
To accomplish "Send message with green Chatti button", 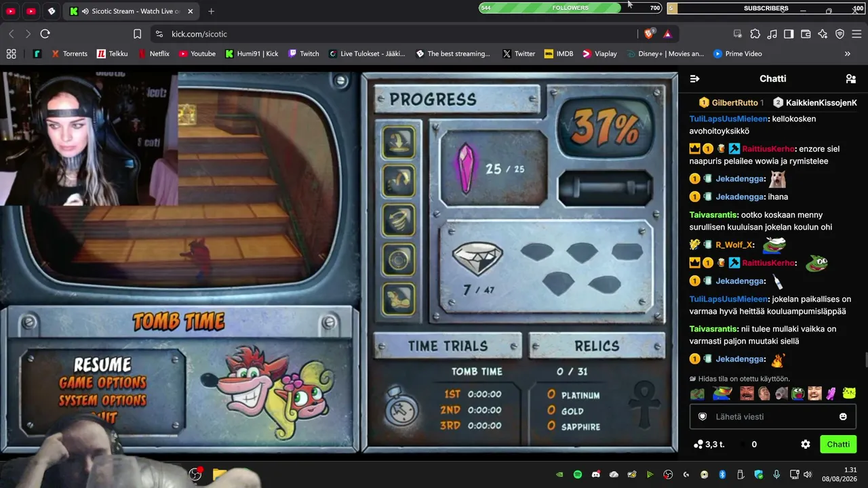I will [x=838, y=445].
